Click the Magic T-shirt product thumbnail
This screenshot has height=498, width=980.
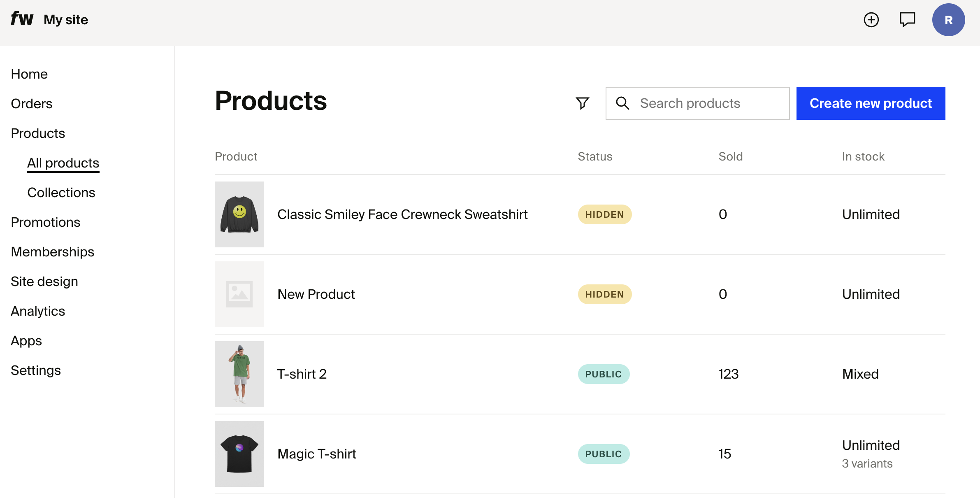coord(239,454)
